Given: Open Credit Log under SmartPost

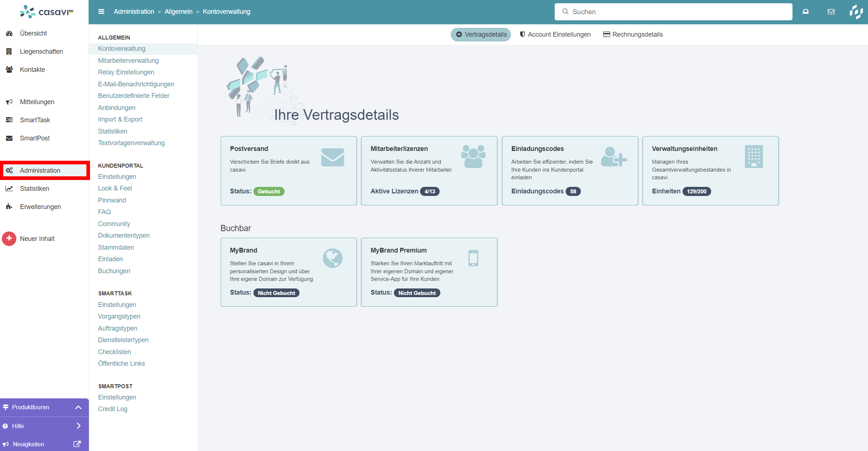Looking at the screenshot, I should 113,409.
